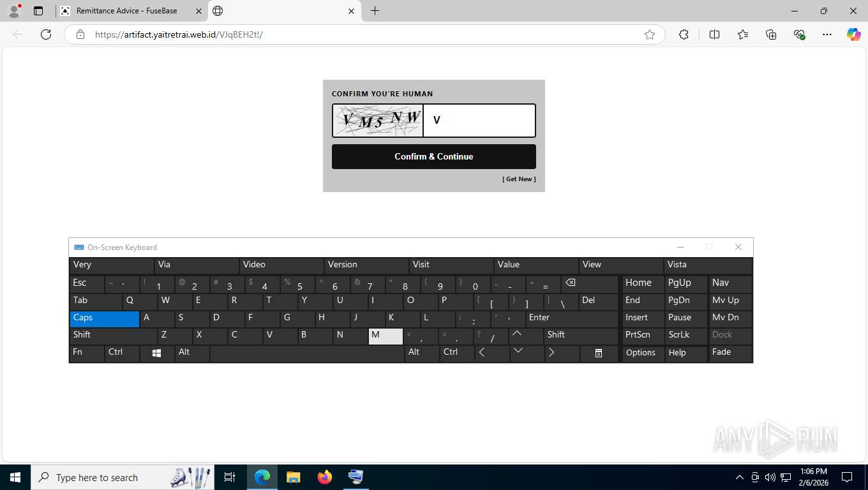
Task: Click the context menu key icon
Action: click(x=599, y=353)
